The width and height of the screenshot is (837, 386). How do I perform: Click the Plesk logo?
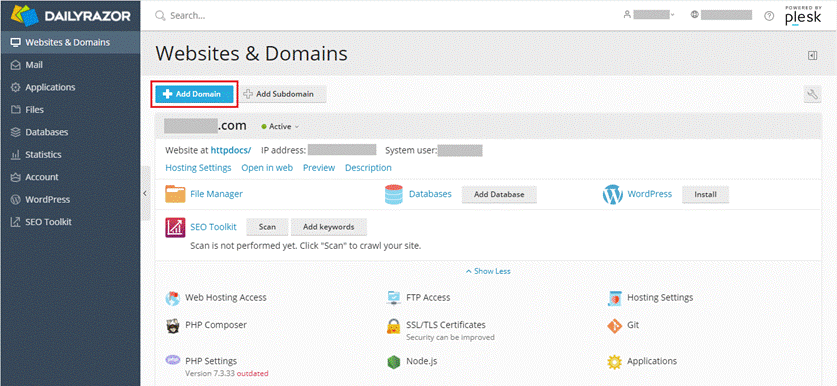(802, 16)
